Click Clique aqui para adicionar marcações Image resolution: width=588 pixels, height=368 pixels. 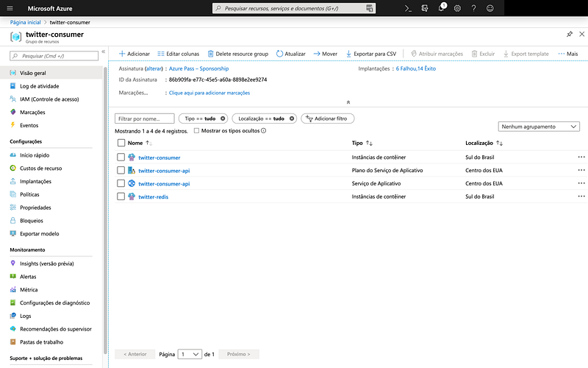[209, 93]
